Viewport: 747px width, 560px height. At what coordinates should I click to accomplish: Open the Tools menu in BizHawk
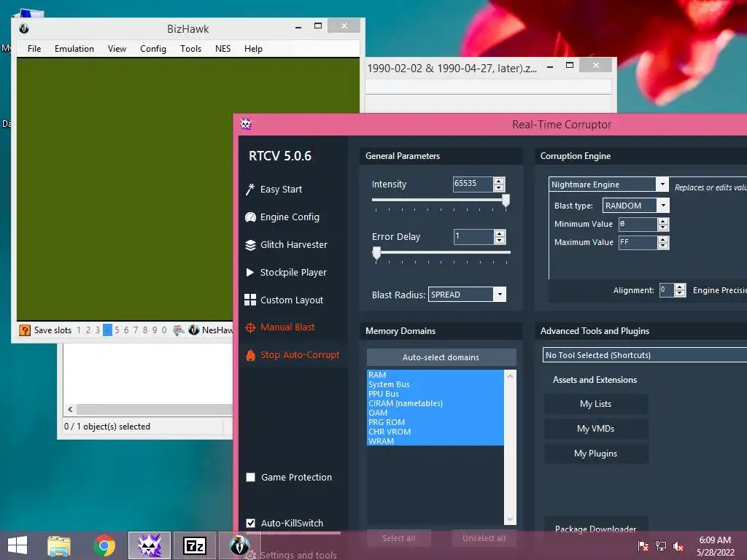click(190, 49)
